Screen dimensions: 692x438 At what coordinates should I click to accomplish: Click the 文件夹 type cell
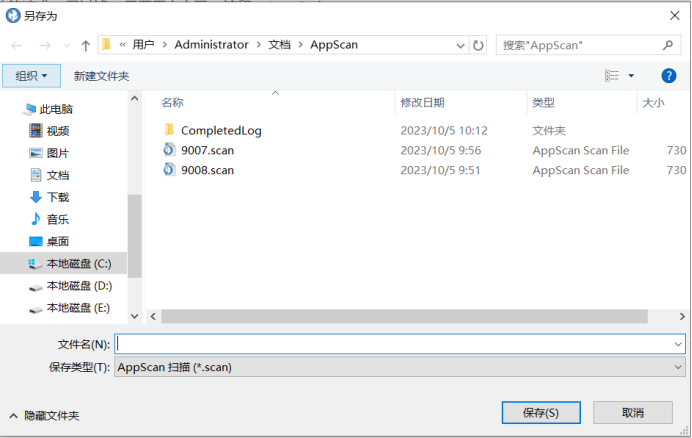pyautogui.click(x=549, y=131)
